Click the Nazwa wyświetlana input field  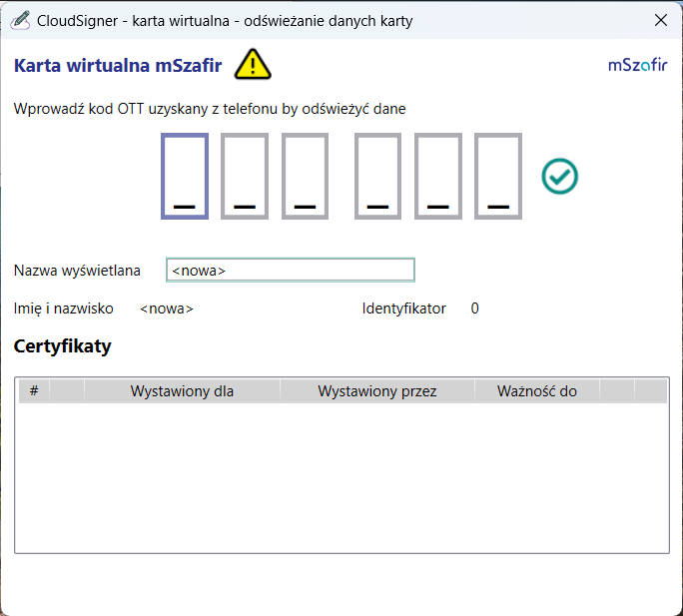tap(291, 271)
